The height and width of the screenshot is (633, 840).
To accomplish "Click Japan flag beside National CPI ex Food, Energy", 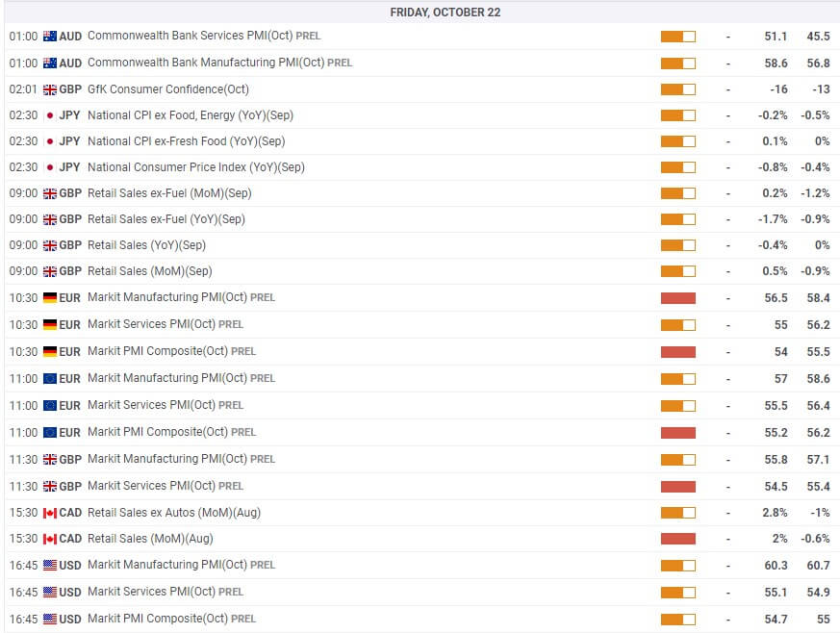I will pos(50,115).
